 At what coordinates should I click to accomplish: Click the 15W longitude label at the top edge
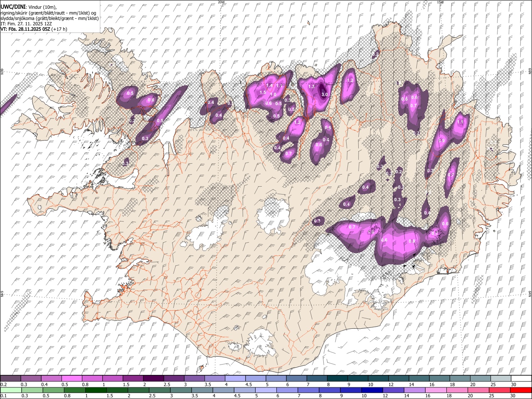pyautogui.click(x=440, y=2)
